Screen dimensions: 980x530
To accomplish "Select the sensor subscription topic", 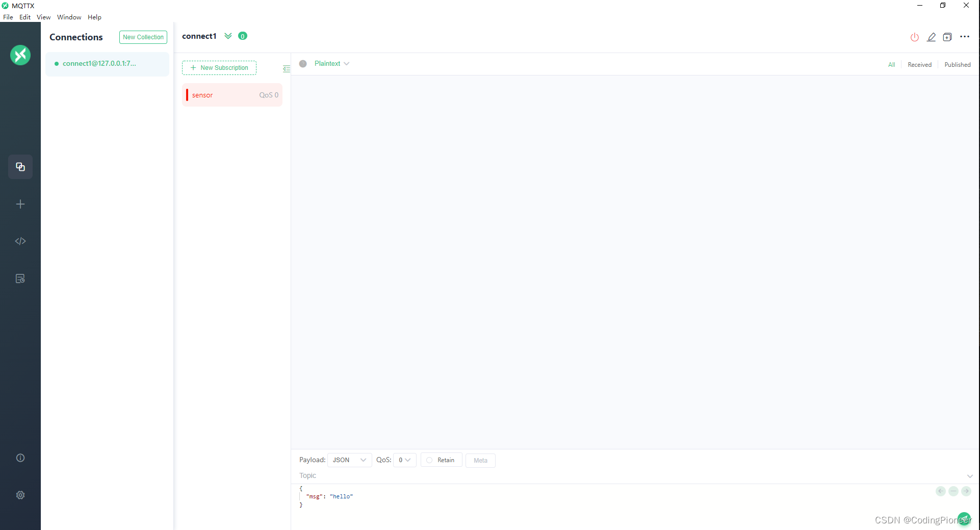I will [232, 95].
